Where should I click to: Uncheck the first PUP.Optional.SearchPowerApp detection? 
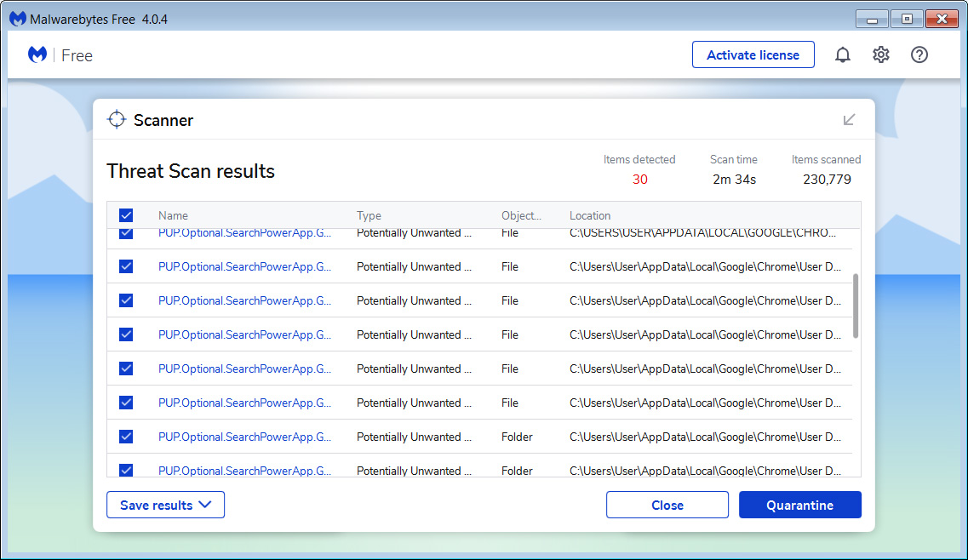coord(126,232)
